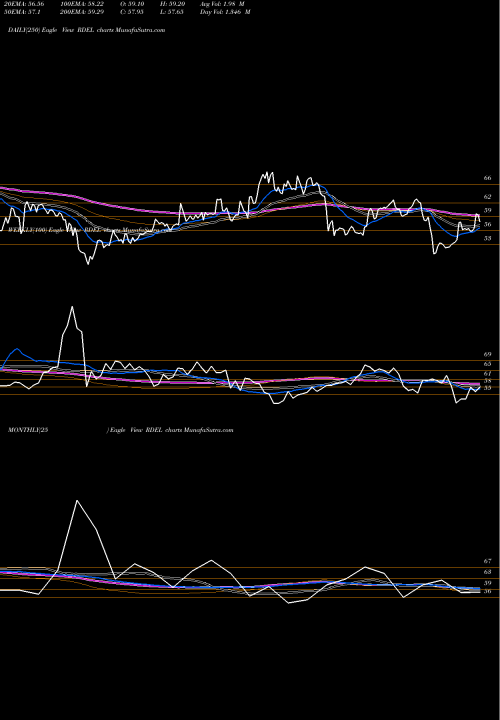This screenshot has height=720, width=500.
Task: Click the 100EMA value label
Action: point(84,4)
